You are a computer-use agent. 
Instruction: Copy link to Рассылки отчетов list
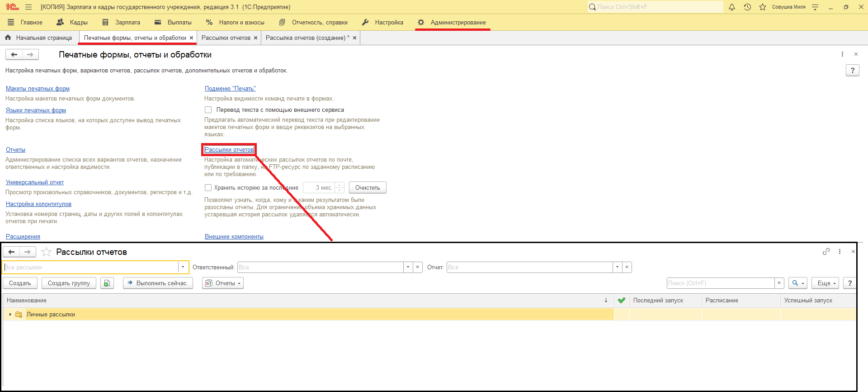[x=826, y=252]
